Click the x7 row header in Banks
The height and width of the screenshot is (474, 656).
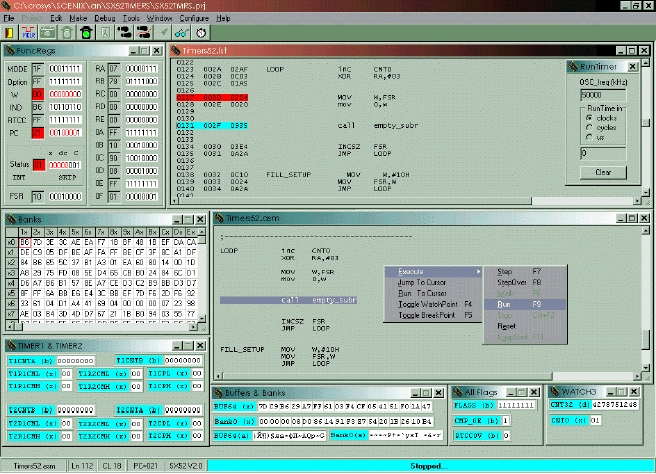click(x=11, y=314)
